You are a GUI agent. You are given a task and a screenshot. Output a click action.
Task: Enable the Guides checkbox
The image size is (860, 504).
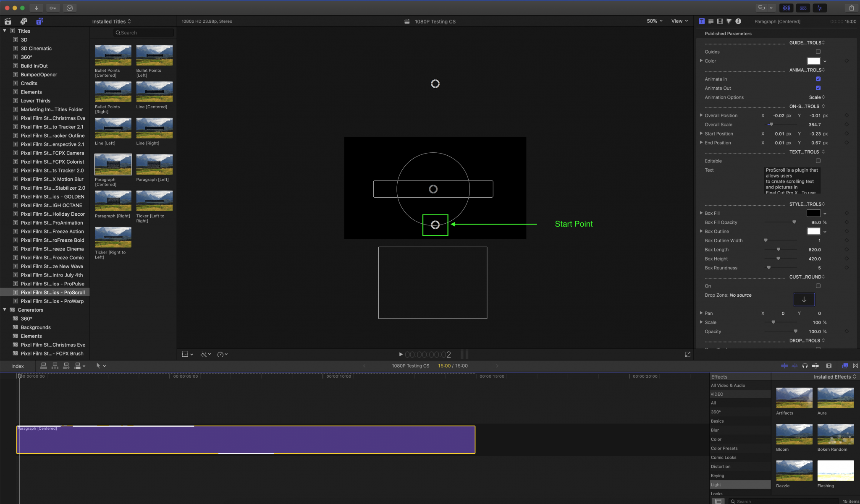[x=818, y=52]
